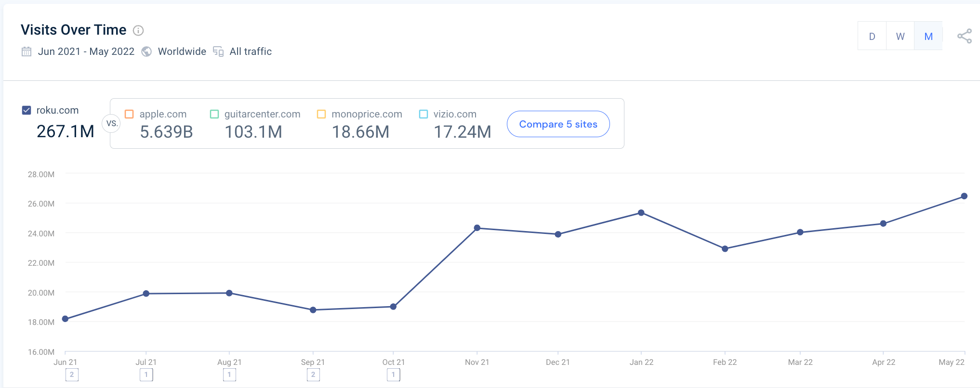Screen dimensions: 980x388
Task: Click the Visits Over Time heading
Action: (x=74, y=30)
